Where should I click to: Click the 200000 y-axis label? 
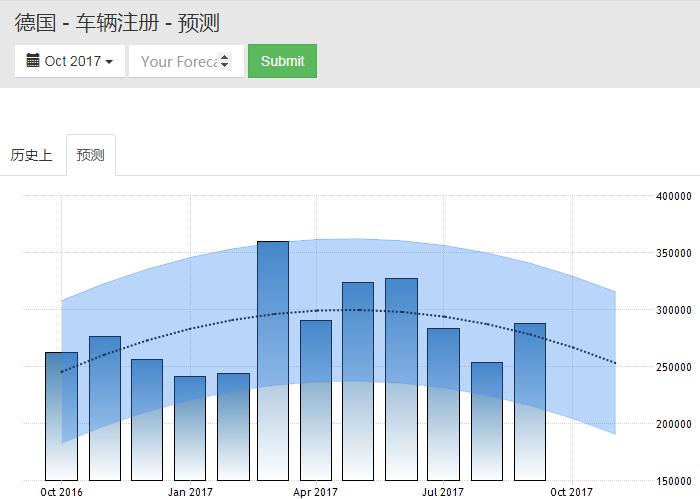674,424
